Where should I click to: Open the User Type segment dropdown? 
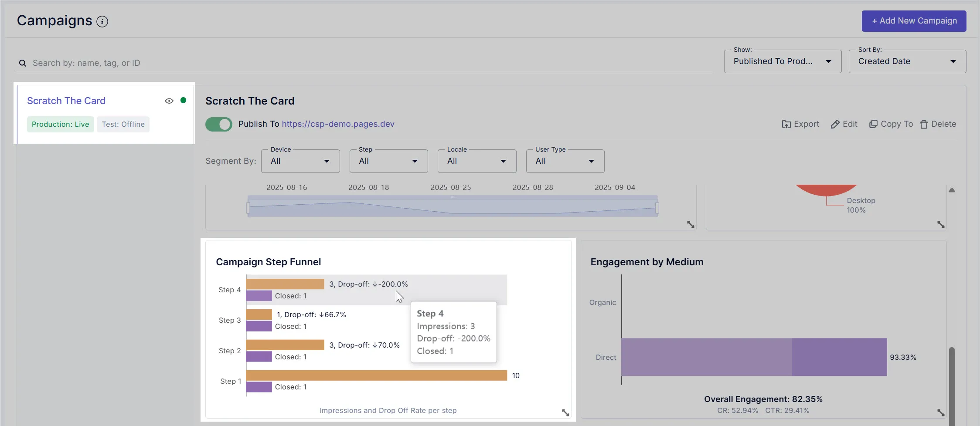(x=565, y=161)
